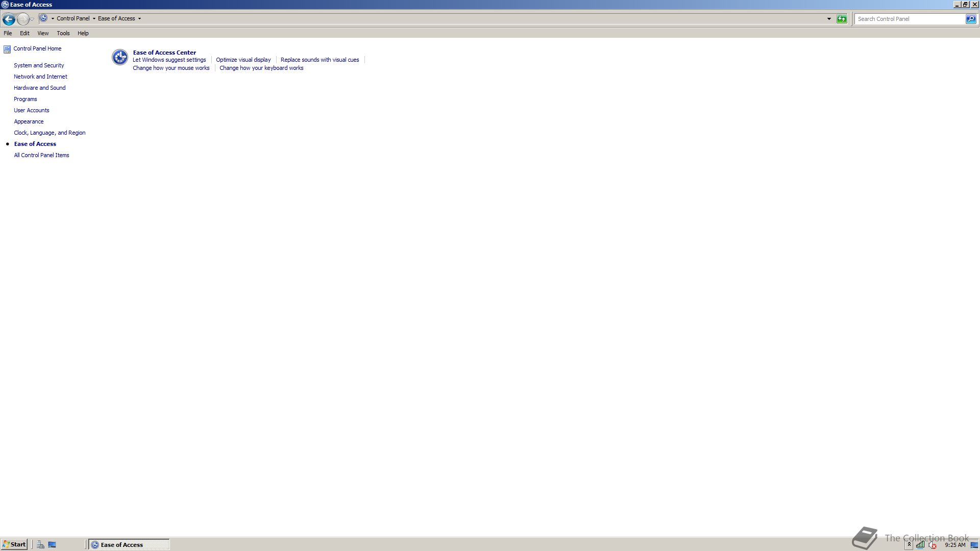Image resolution: width=980 pixels, height=551 pixels.
Task: Open Ease of Access Center heading link
Action: click(164, 53)
